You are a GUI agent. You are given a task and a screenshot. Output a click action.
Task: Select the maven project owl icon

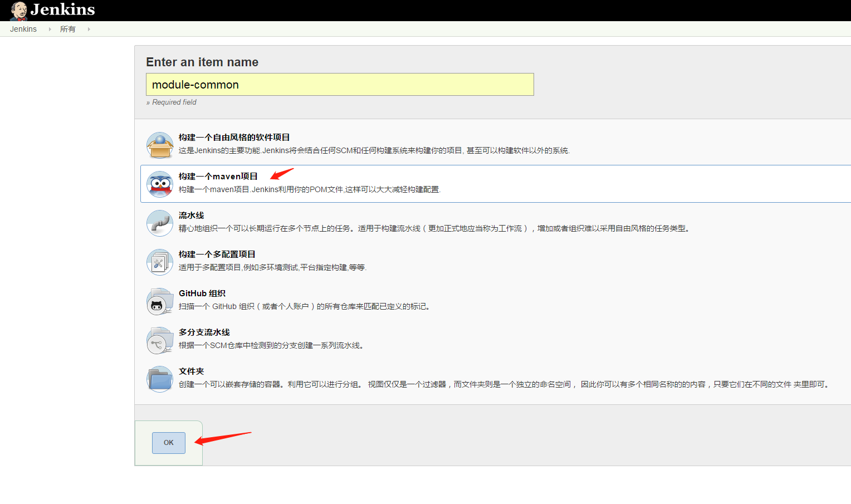coord(160,184)
